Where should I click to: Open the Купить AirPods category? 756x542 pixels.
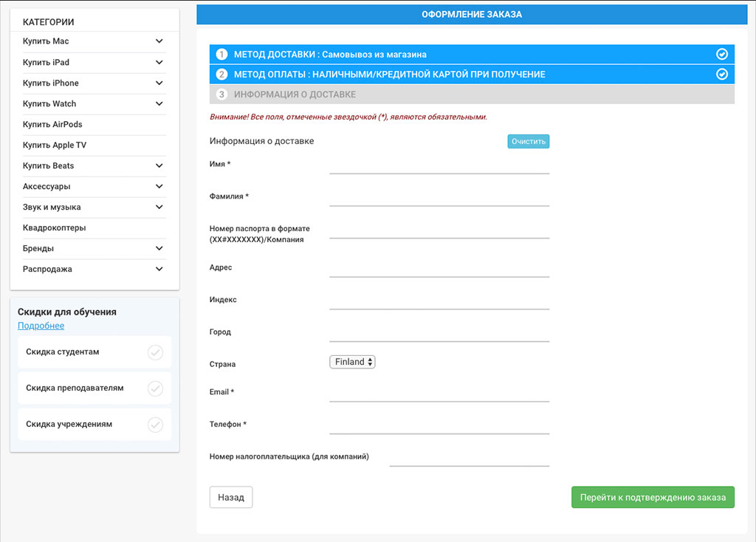tap(52, 125)
